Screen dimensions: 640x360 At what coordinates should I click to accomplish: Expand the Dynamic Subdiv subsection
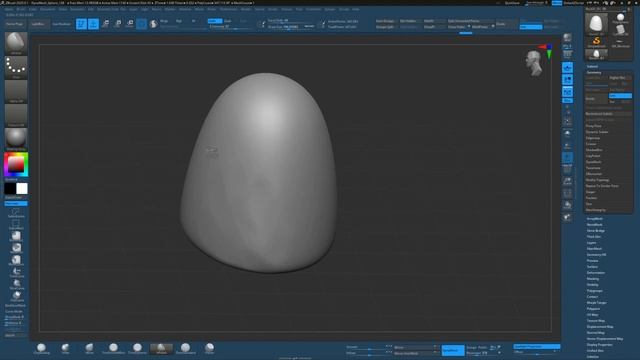(x=597, y=132)
